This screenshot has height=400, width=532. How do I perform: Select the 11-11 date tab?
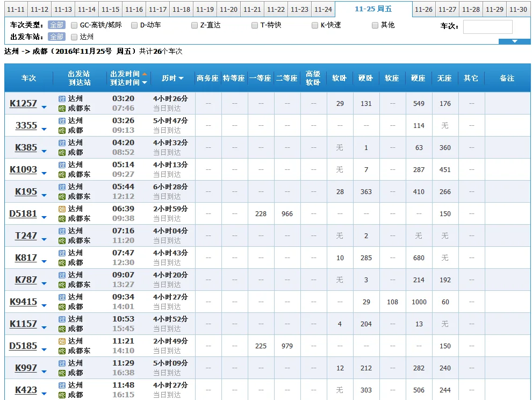[16, 9]
